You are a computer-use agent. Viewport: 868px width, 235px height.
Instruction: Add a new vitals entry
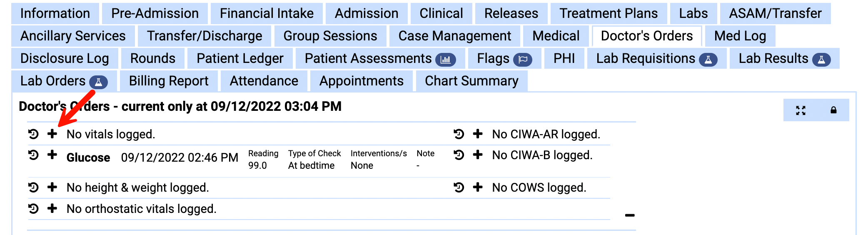(52, 134)
